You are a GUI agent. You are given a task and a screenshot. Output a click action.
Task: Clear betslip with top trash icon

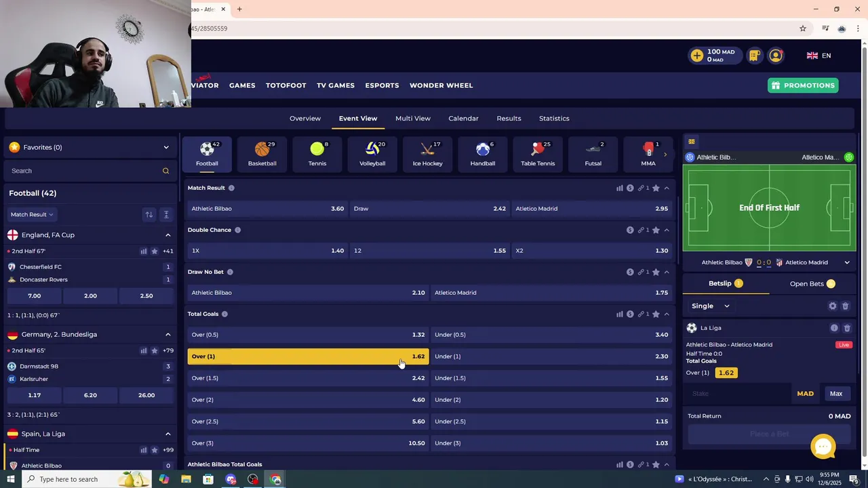846,306
